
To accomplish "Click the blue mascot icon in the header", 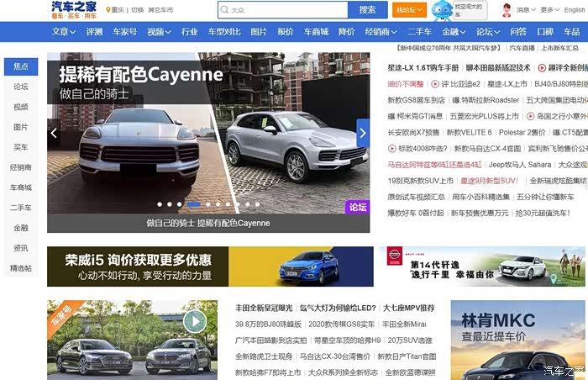I will [x=442, y=10].
